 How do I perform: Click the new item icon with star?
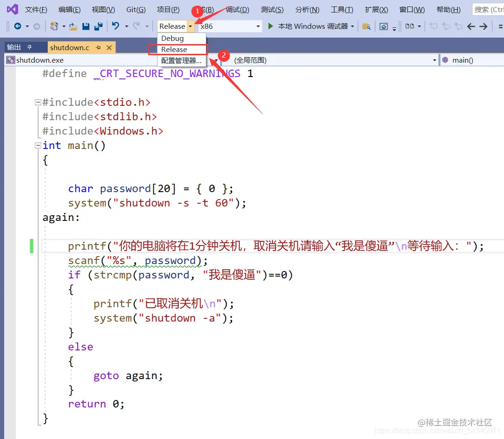(54, 26)
